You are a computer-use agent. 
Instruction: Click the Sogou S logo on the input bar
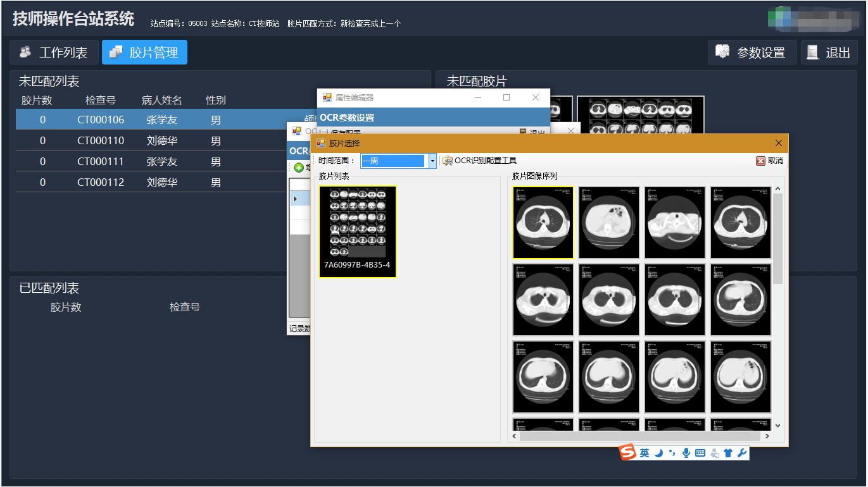click(627, 453)
